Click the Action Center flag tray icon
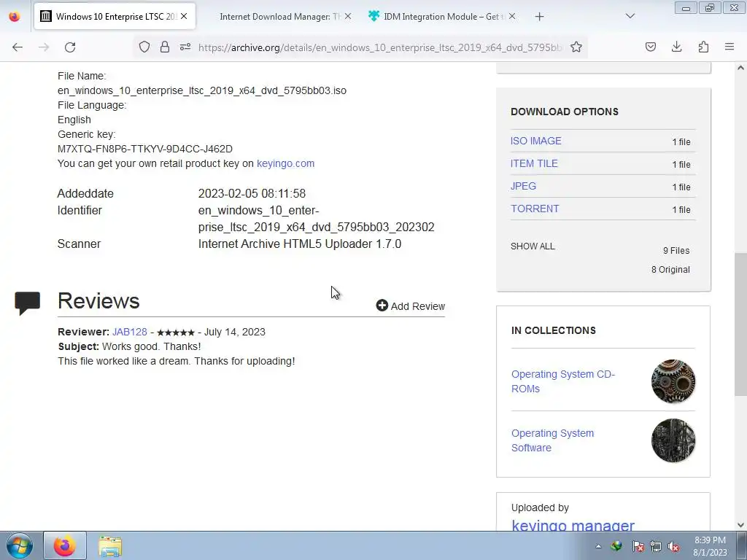The width and height of the screenshot is (747, 560). point(638,546)
